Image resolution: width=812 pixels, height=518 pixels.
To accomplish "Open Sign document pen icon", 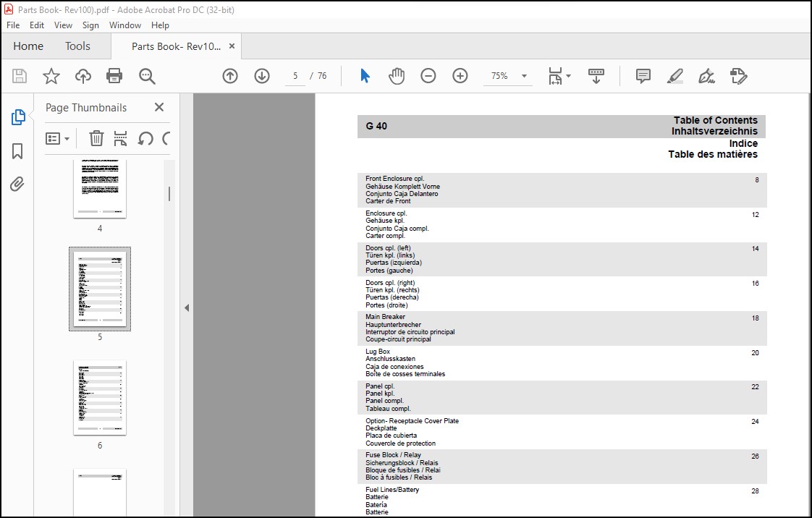I will [706, 76].
